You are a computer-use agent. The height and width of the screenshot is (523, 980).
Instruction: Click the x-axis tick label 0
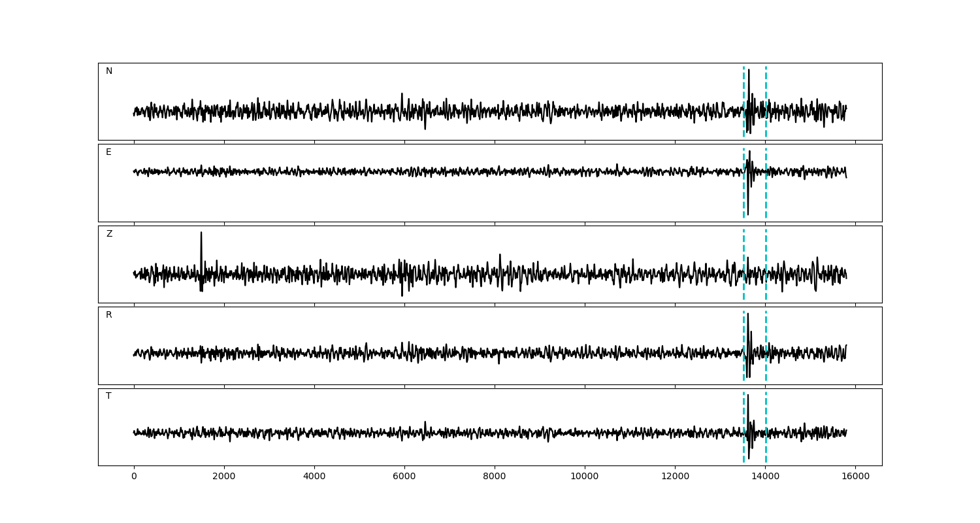tap(134, 477)
